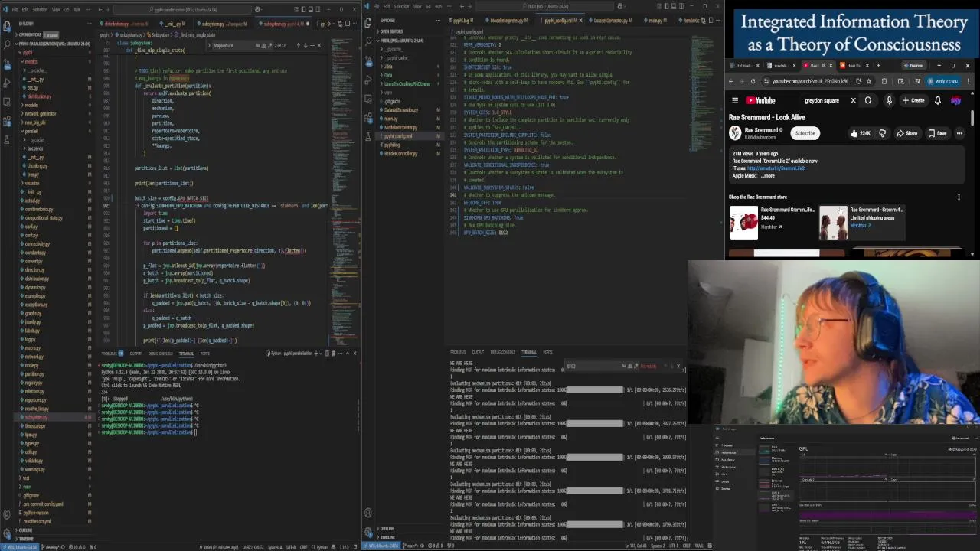Open more actions menu beside Save
Screen dimensions: 980x551
tap(959, 133)
